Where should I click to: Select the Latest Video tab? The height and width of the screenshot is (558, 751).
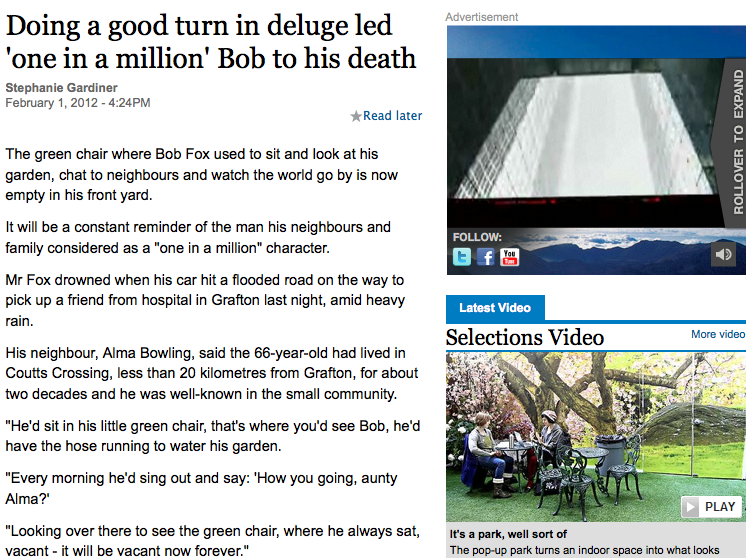pos(495,307)
